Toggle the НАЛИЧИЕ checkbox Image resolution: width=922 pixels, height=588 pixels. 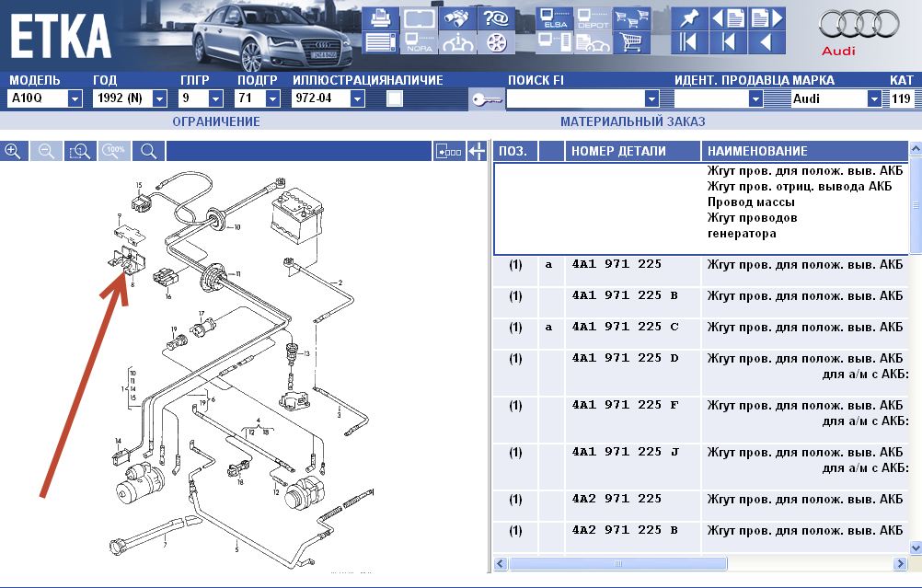pyautogui.click(x=395, y=98)
